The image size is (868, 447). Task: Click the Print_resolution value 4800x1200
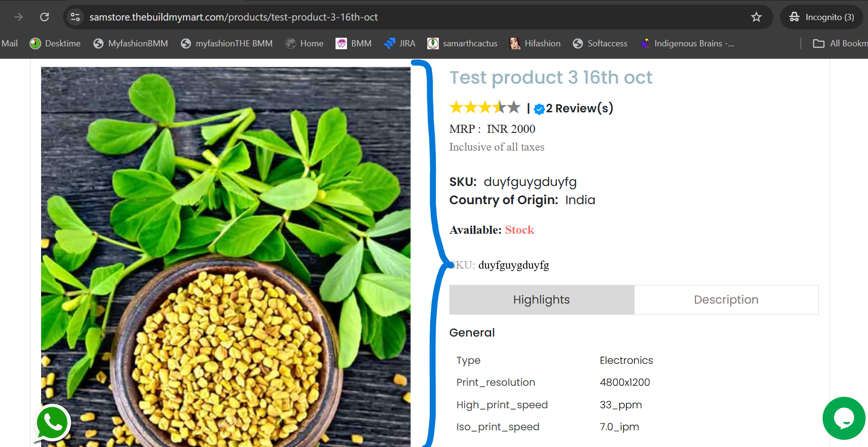[x=625, y=382]
